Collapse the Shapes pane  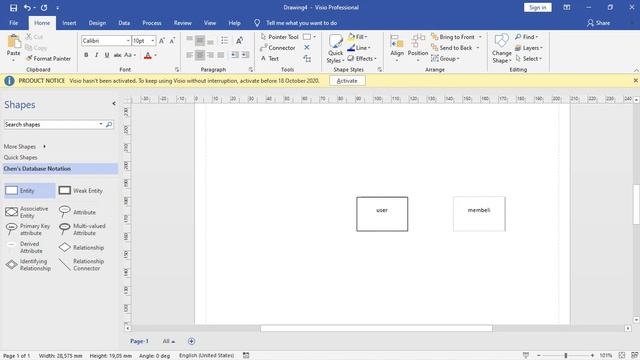(114, 104)
